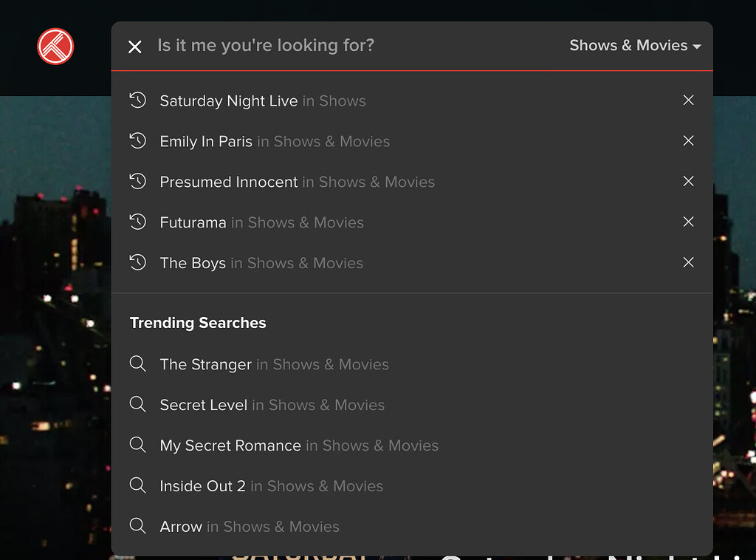The image size is (756, 560).
Task: Click the magnifier icon beside Arrow
Action: point(138,526)
